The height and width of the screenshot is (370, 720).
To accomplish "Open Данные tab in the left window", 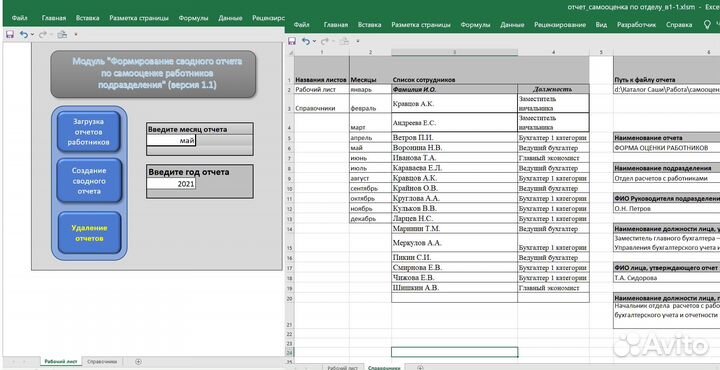I will coord(231,18).
